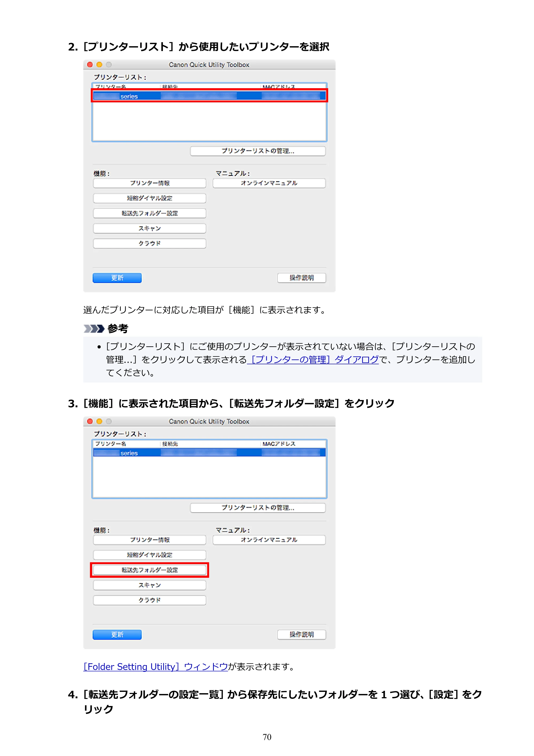
Task: Close the lower Canon Quick Utility Toolbox window
Action: point(90,421)
